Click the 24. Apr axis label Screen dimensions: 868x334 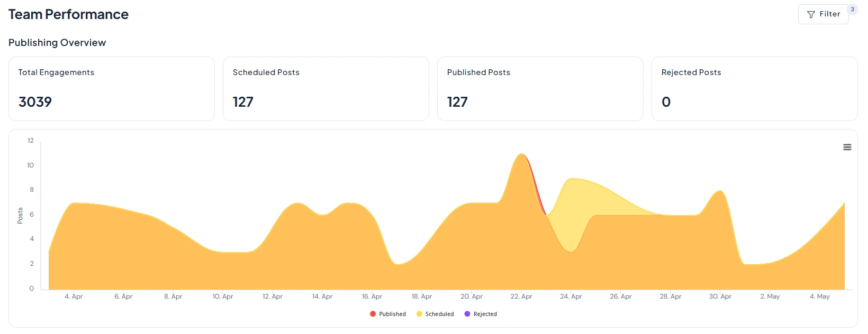pyautogui.click(x=571, y=296)
